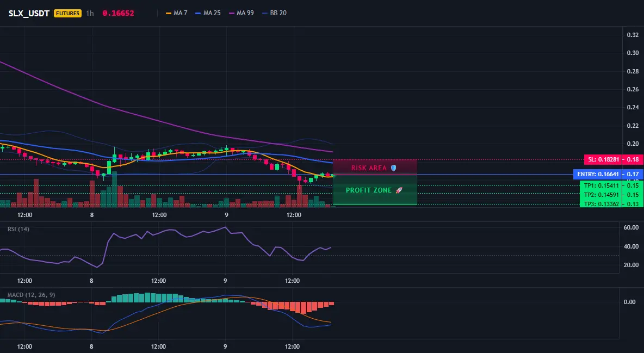Click the TP3: 0.13362 target label
The height and width of the screenshot is (353, 644).
pos(601,204)
